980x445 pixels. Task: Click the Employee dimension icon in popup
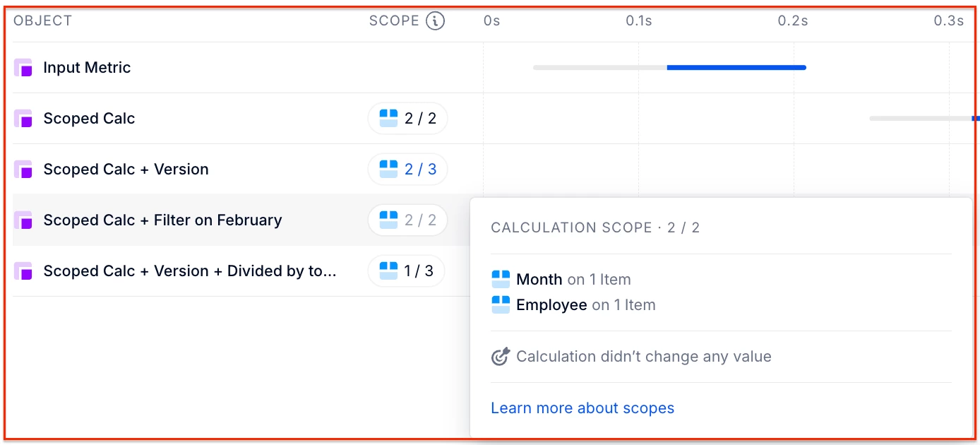pos(501,305)
